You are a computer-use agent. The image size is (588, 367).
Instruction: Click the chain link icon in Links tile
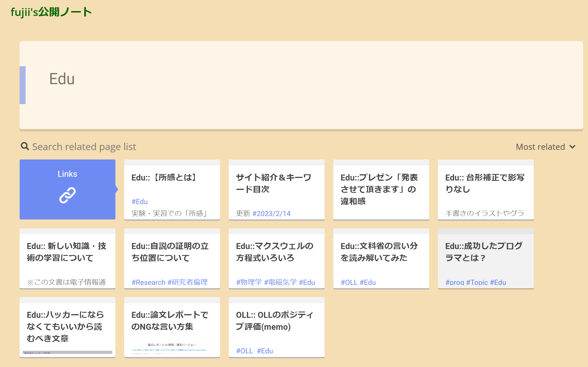pos(67,195)
